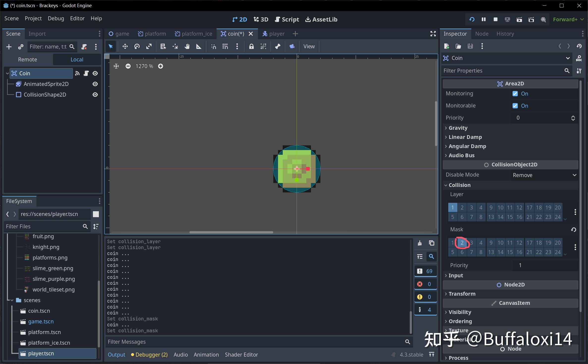Pause the running scene
Image resolution: width=588 pixels, height=364 pixels.
click(483, 19)
